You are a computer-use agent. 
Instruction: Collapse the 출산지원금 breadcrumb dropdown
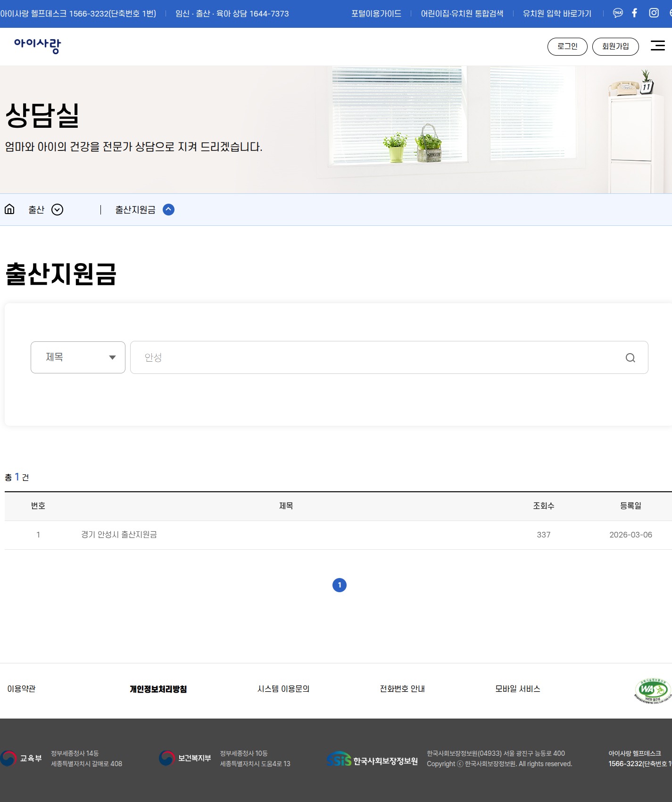[168, 210]
